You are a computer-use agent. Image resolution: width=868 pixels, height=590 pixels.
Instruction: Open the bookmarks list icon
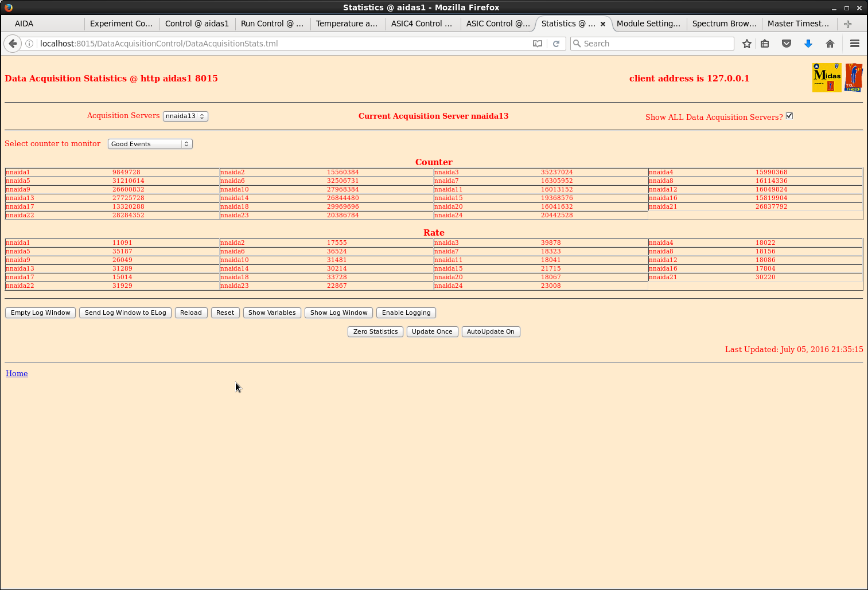[765, 44]
